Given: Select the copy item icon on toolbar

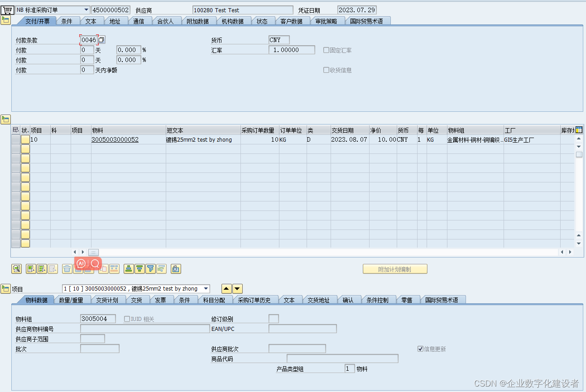Looking at the screenshot, I should coord(31,268).
